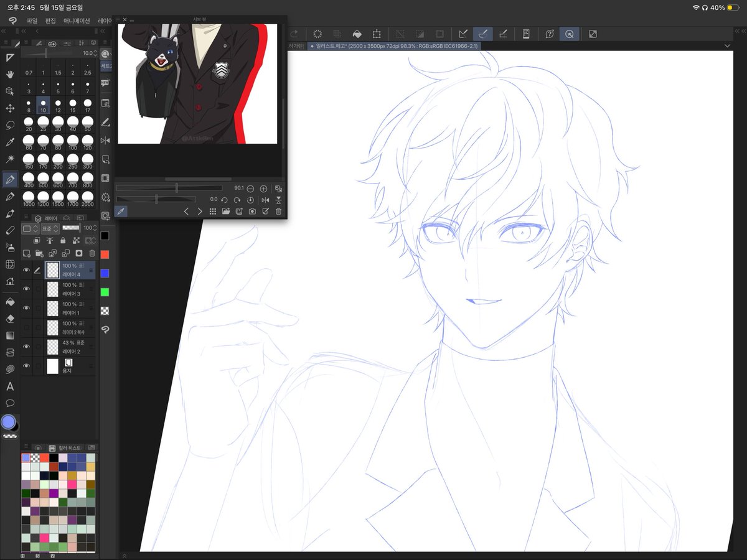747x560 pixels.
Task: Toggle Clip to layer below
Action: pos(37,240)
